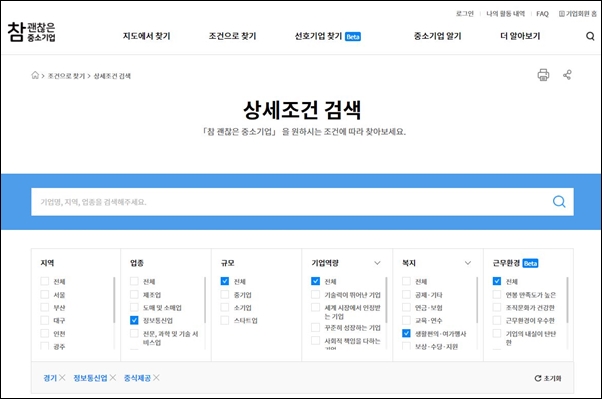The height and width of the screenshot is (399, 602).
Task: Click the blue search icon in search box
Action: click(x=559, y=202)
